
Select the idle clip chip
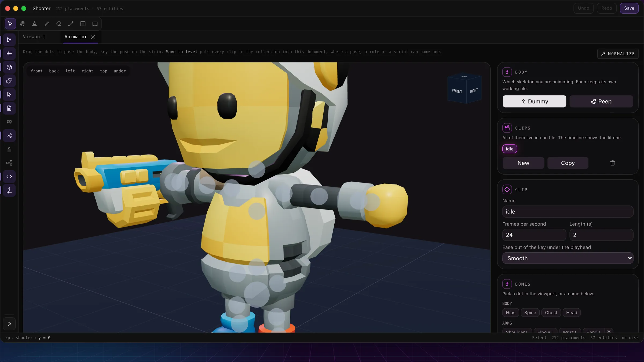point(510,149)
